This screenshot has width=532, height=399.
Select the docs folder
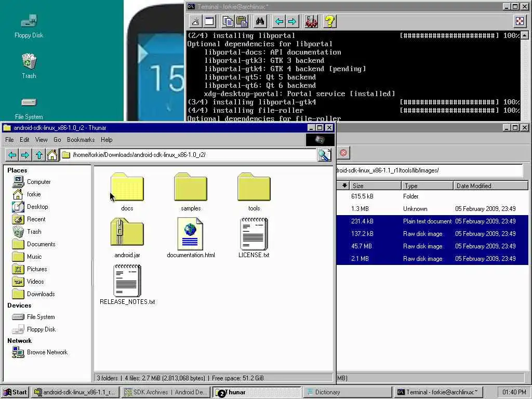click(x=127, y=192)
